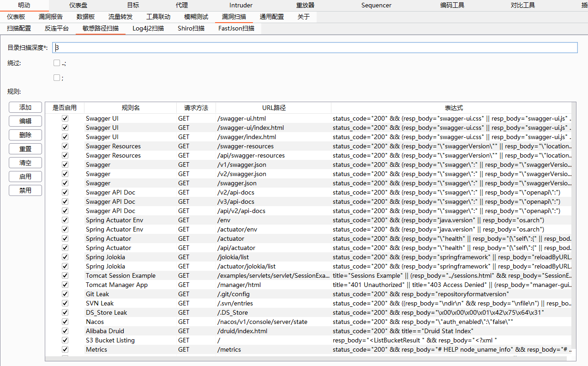Image resolution: width=588 pixels, height=366 pixels.
Task: Uncheck the Git Leak rule checkbox
Action: pyautogui.click(x=65, y=294)
